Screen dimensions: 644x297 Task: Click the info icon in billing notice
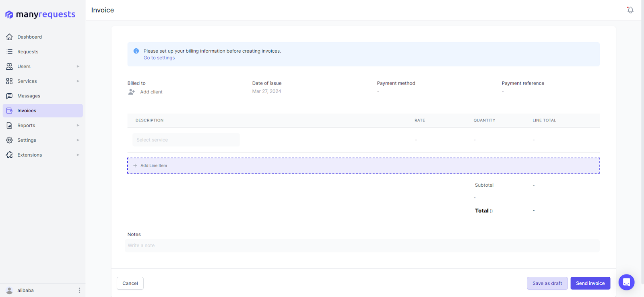pos(136,51)
